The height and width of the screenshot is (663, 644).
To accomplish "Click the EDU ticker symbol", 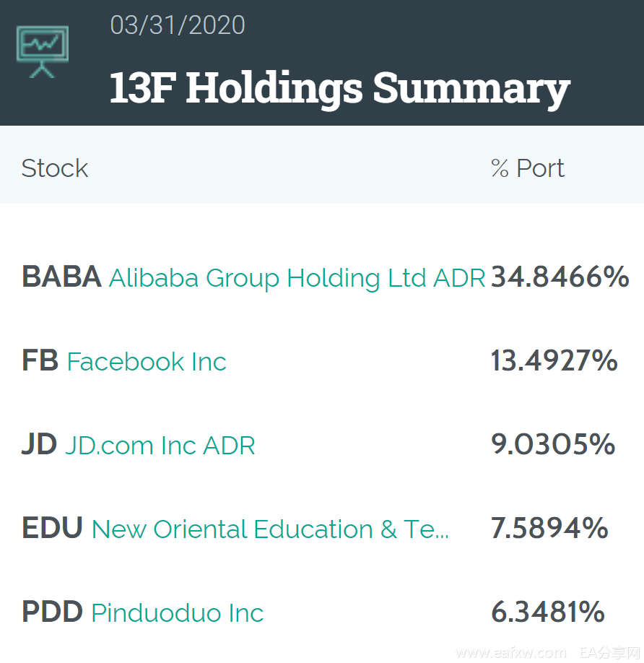I will [53, 528].
